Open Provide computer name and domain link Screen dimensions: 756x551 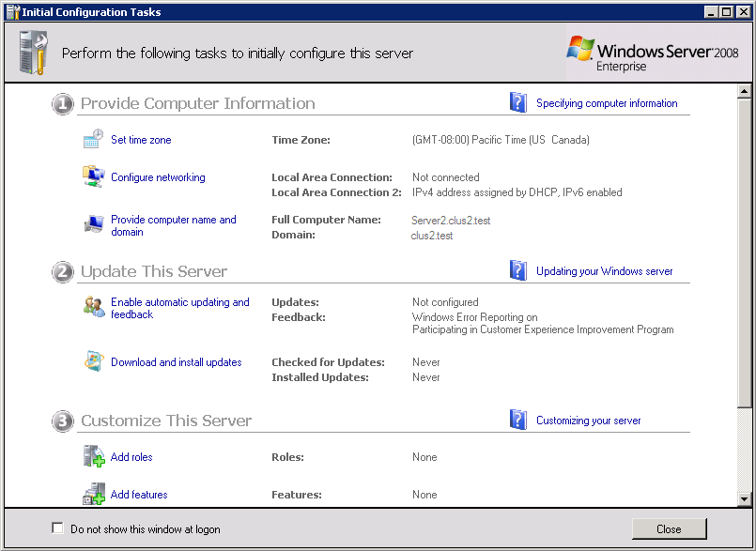point(174,225)
